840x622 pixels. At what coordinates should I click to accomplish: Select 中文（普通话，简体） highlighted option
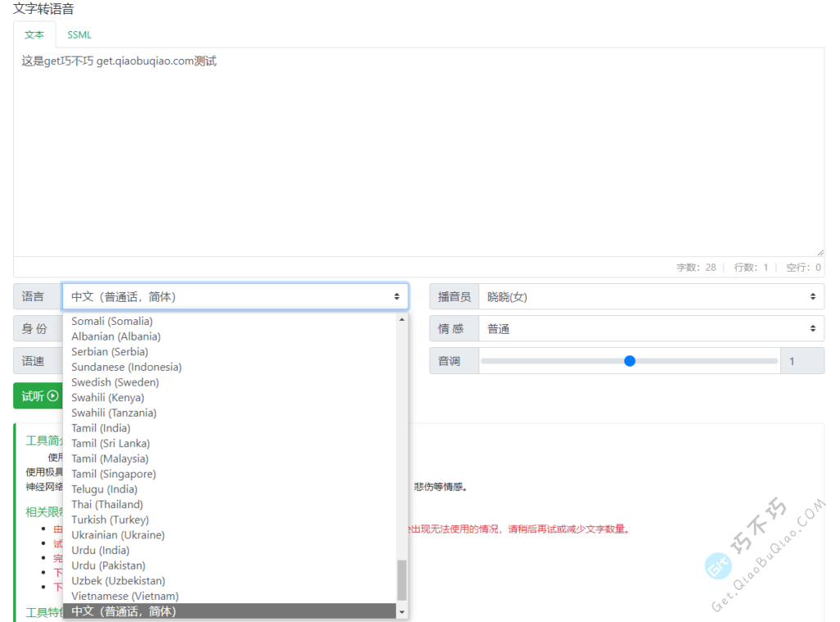click(124, 611)
